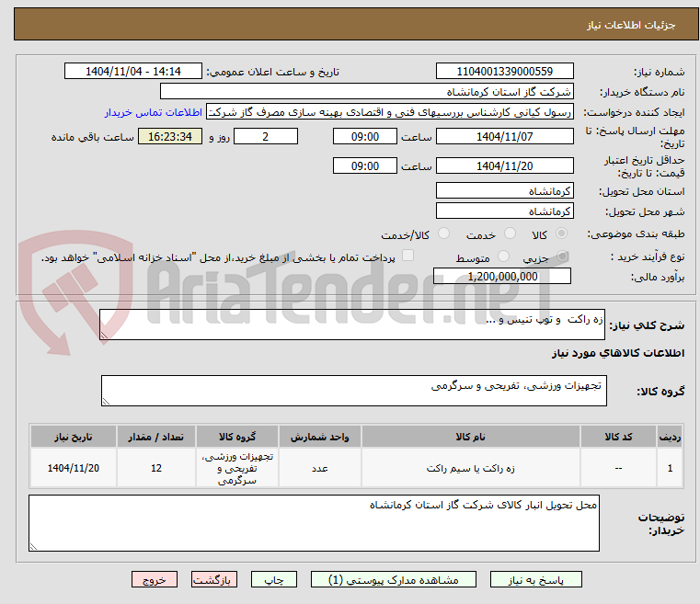
Task: Click the delivery city field کرمانشاه
Action: point(504,211)
